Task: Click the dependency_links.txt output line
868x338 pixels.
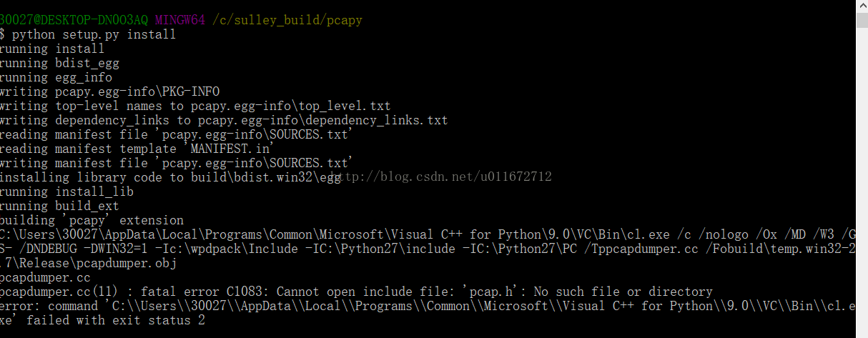Action: [223, 120]
